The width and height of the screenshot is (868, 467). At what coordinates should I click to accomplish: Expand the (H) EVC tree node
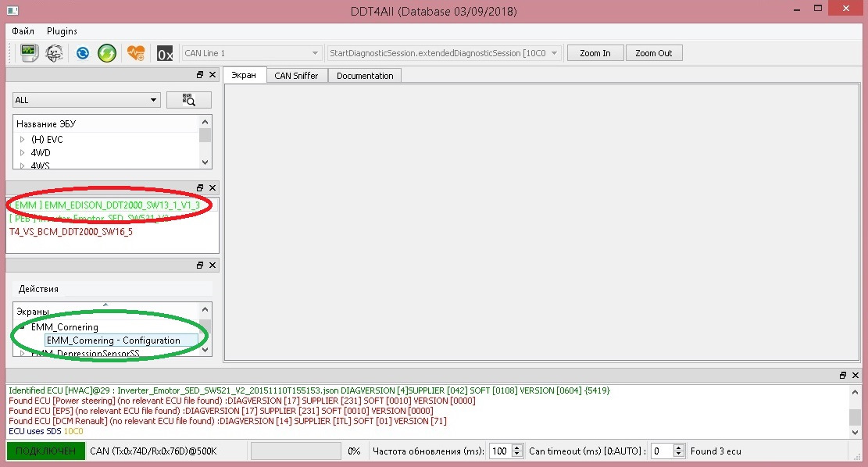click(22, 140)
